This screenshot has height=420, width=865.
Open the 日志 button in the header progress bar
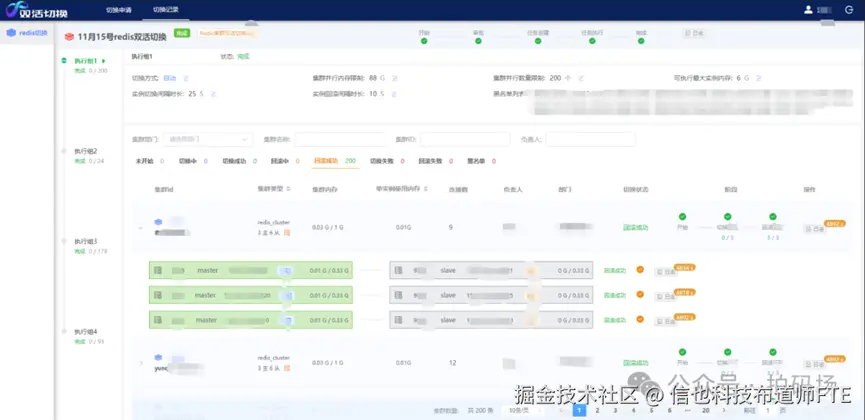tap(695, 33)
